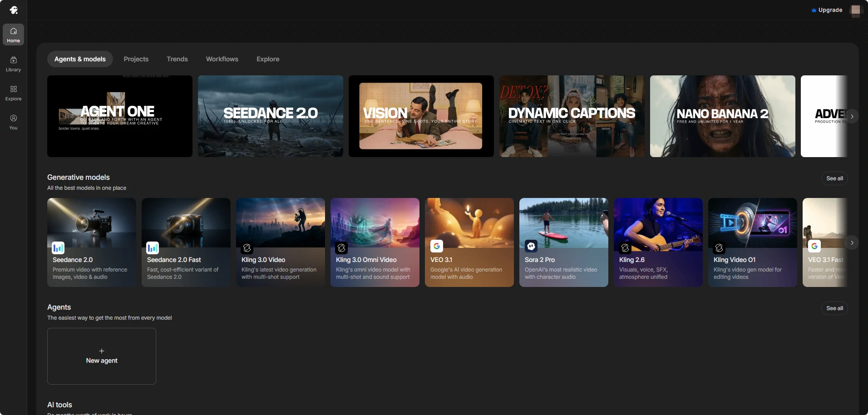Select the Seedance 2.0 Fast card title
868x415 pixels.
[174, 260]
